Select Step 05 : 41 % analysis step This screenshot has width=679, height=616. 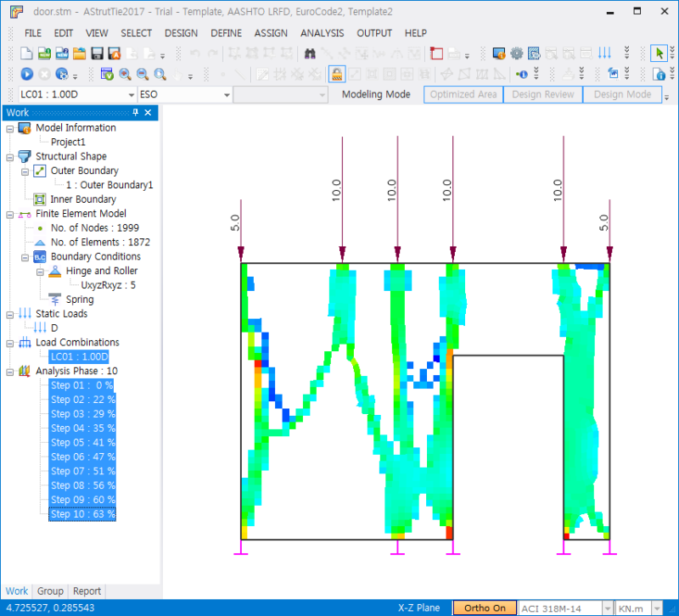pyautogui.click(x=82, y=442)
